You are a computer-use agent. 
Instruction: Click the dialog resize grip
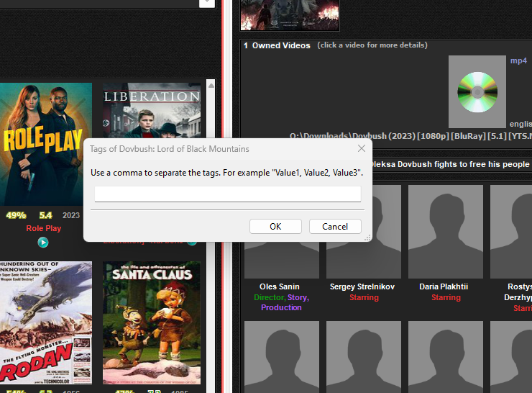[x=367, y=238]
